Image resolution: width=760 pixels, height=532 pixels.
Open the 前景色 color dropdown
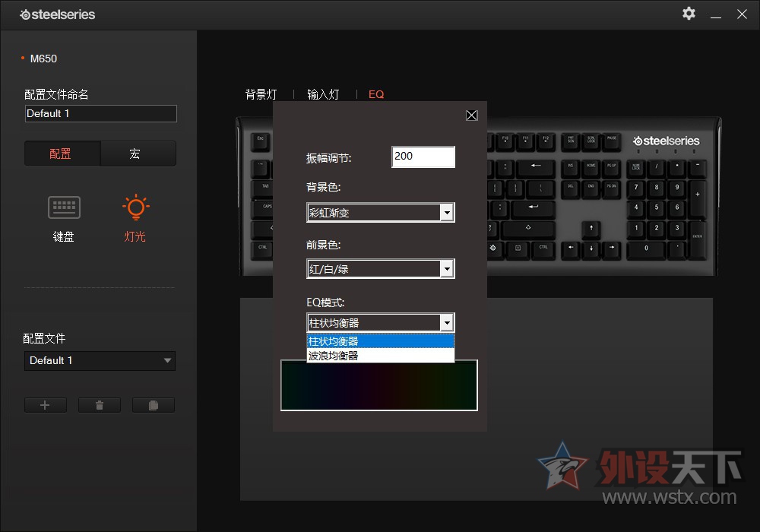[x=446, y=268]
